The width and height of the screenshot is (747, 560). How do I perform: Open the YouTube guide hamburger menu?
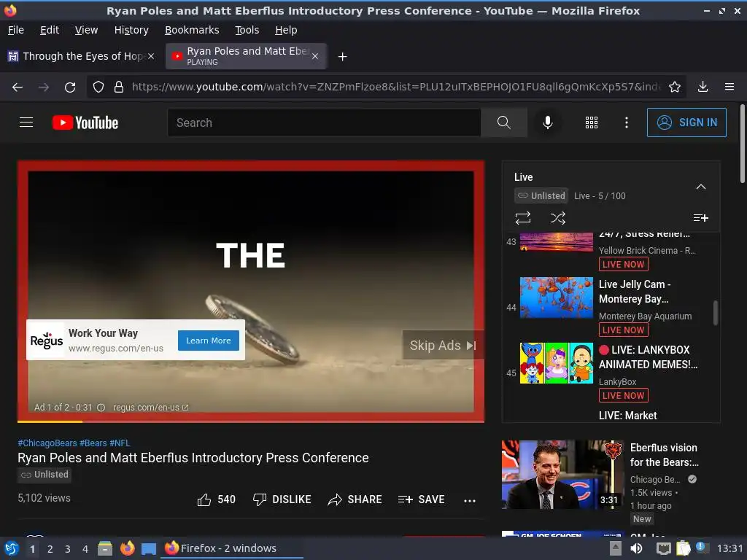coord(26,122)
